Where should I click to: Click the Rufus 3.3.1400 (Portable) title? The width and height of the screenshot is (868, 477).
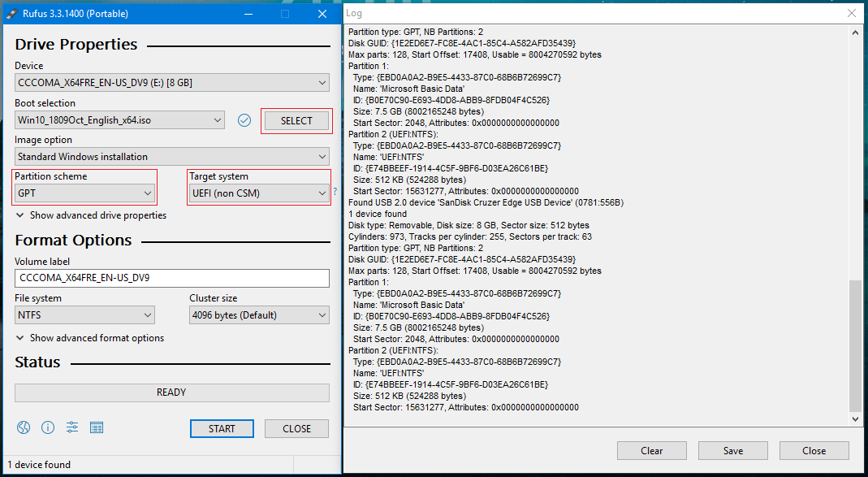pyautogui.click(x=76, y=14)
